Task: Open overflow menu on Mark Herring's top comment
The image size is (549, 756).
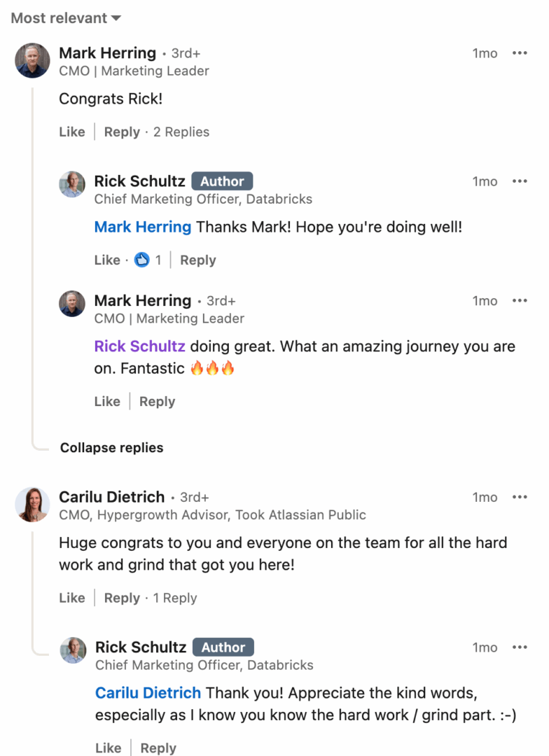Action: click(x=520, y=53)
